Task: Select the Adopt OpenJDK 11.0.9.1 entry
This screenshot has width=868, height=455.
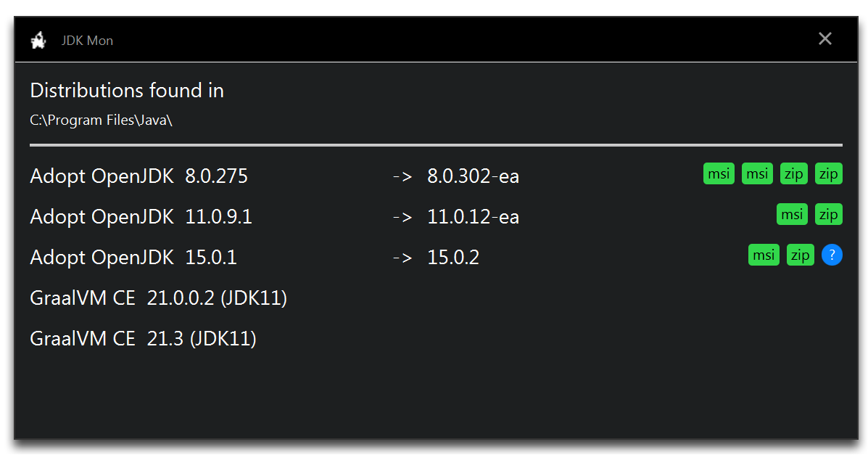Action: 141,217
